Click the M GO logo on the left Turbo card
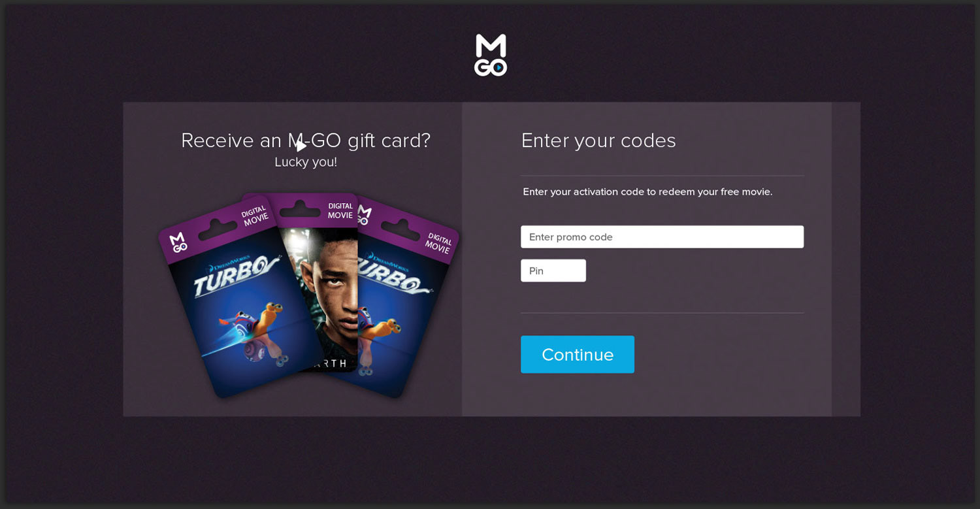 pos(178,242)
